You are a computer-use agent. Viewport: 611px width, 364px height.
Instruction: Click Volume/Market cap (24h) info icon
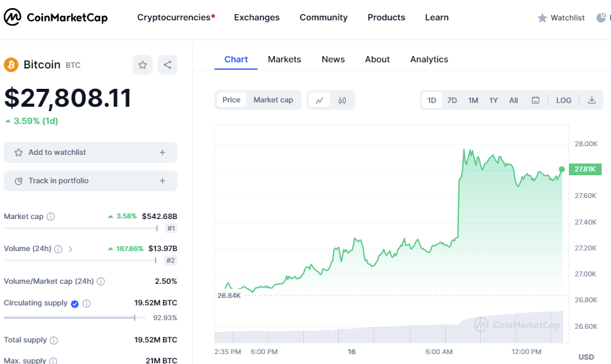(x=101, y=281)
